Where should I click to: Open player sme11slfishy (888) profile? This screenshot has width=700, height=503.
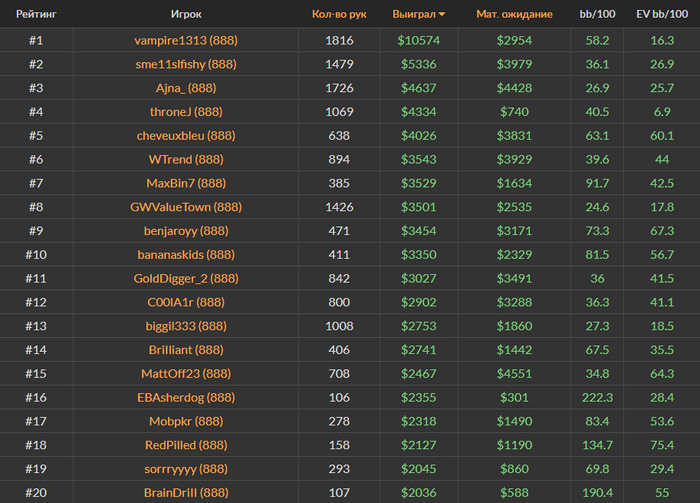[185, 64]
